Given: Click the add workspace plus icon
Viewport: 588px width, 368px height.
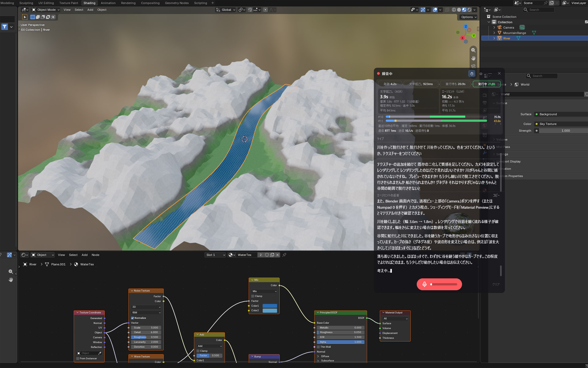Looking at the screenshot, I should click(213, 3).
